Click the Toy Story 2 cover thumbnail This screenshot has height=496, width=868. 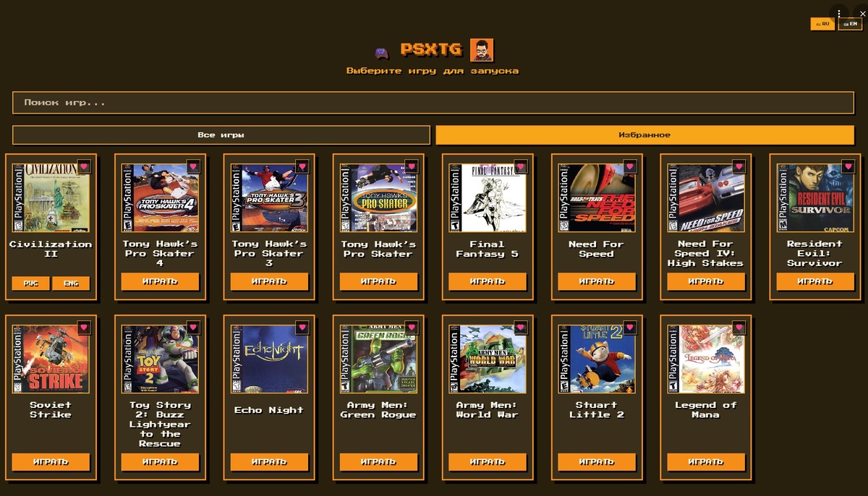click(160, 359)
